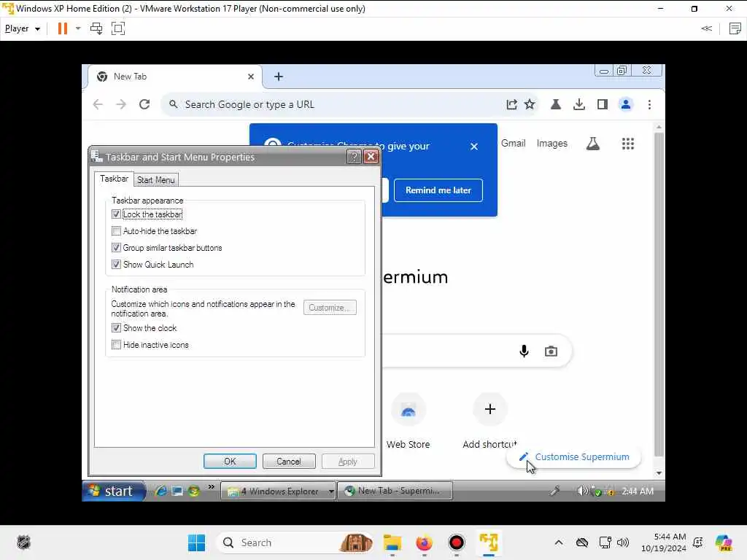
Task: Click the share page icon in address bar
Action: pyautogui.click(x=511, y=104)
